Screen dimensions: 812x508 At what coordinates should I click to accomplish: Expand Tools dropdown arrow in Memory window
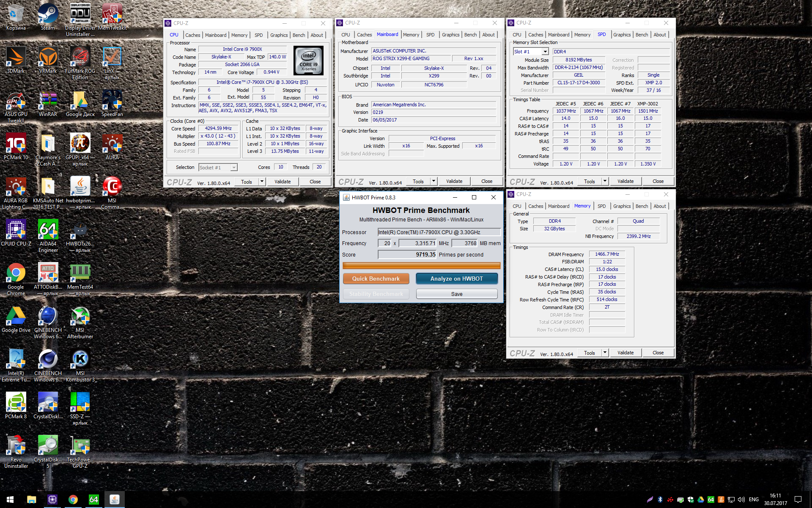point(605,353)
